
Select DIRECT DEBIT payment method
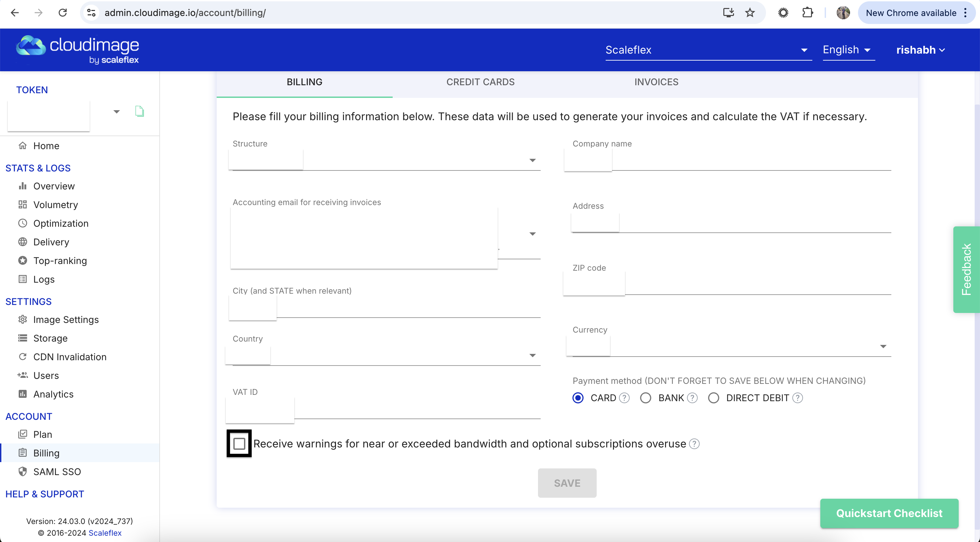713,398
